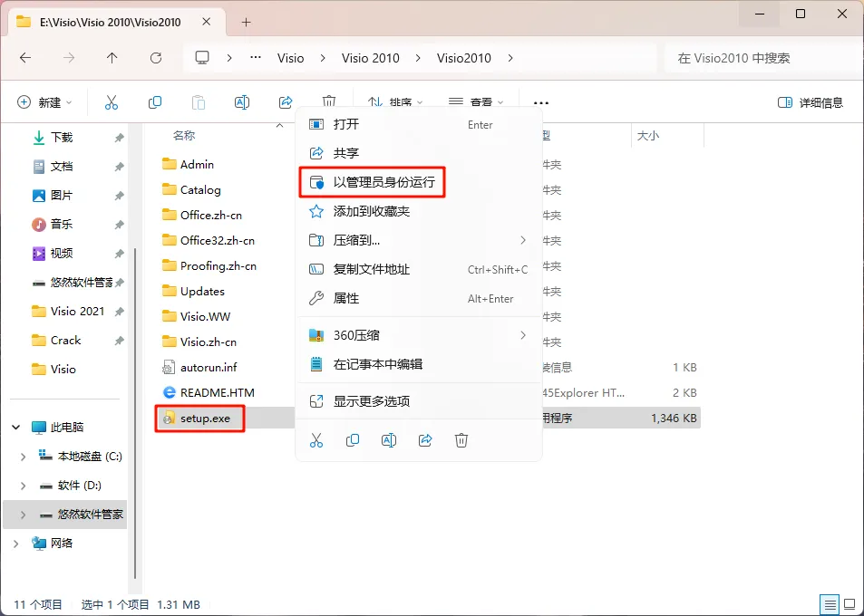The image size is (864, 616).
Task: Refresh the current folder
Action: click(x=156, y=58)
